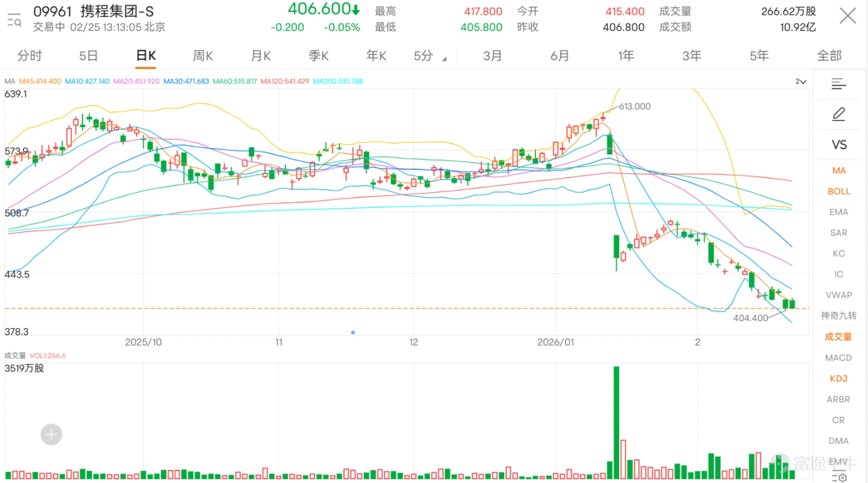Switch to the 5日 tab
This screenshot has width=868, height=483.
[88, 55]
